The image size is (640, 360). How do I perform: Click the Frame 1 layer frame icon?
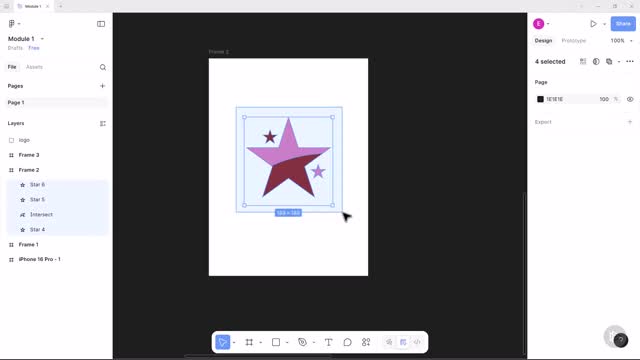(11, 245)
